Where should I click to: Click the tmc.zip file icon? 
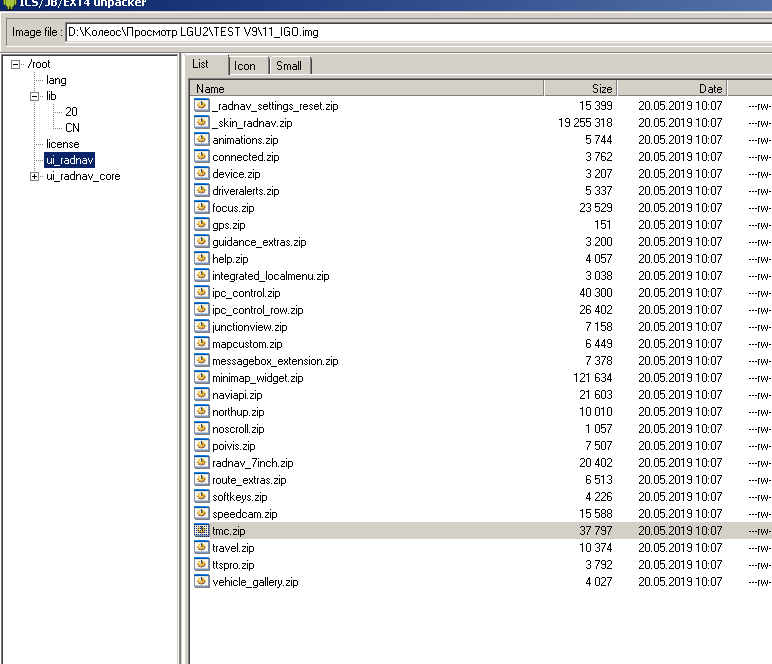coord(201,530)
